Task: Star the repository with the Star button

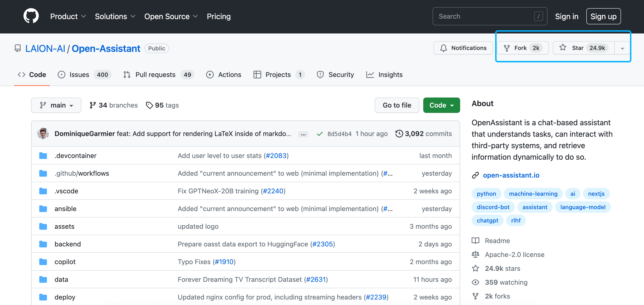Action: 583,48
